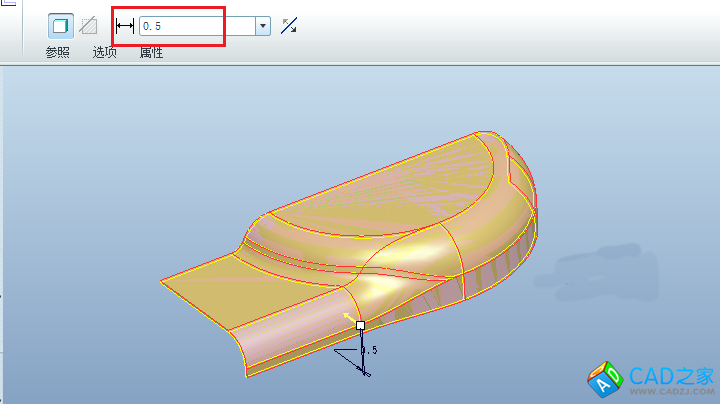Click the thickness dimension arrow icon
Viewport: 720px width, 404px height.
point(125,26)
